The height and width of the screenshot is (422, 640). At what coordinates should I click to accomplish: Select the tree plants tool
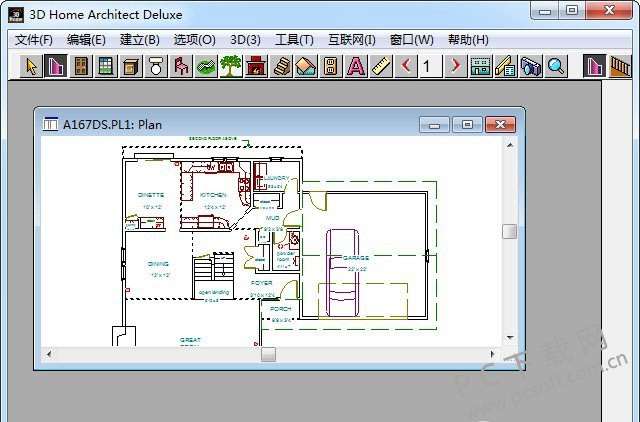[x=231, y=66]
